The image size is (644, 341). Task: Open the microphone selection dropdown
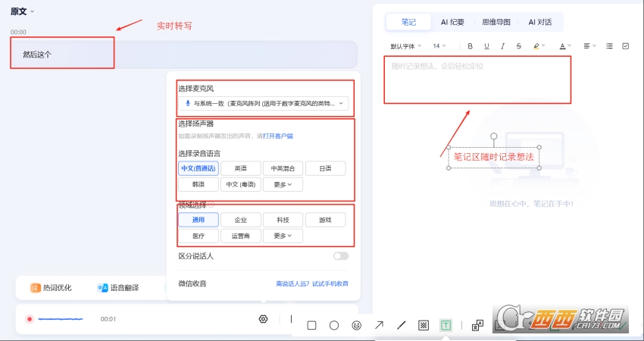pos(263,104)
